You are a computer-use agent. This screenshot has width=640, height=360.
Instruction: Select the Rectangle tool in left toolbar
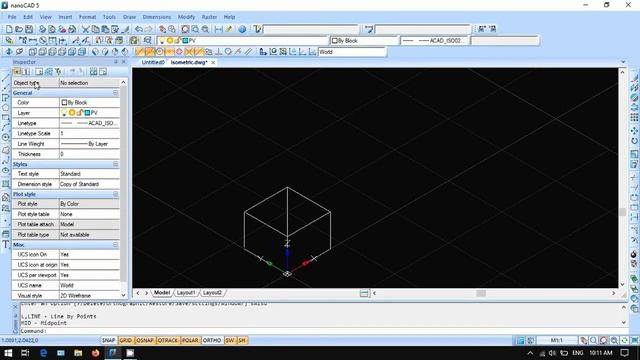tap(5, 118)
